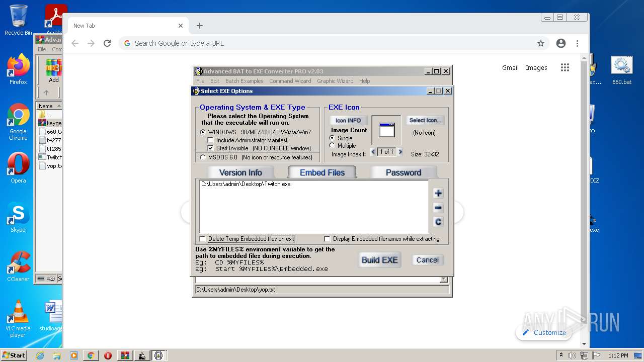Launch Opera from the desktop
Screen dimensions: 644x362
pyautogui.click(x=18, y=167)
